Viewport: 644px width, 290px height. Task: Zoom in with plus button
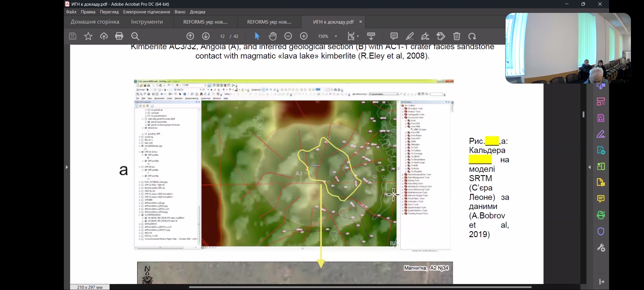(303, 36)
